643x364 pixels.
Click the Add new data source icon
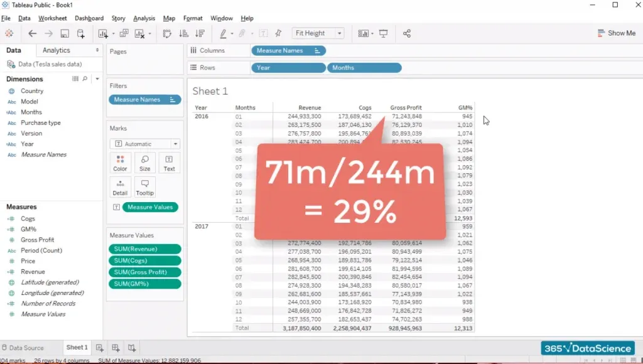tap(80, 33)
